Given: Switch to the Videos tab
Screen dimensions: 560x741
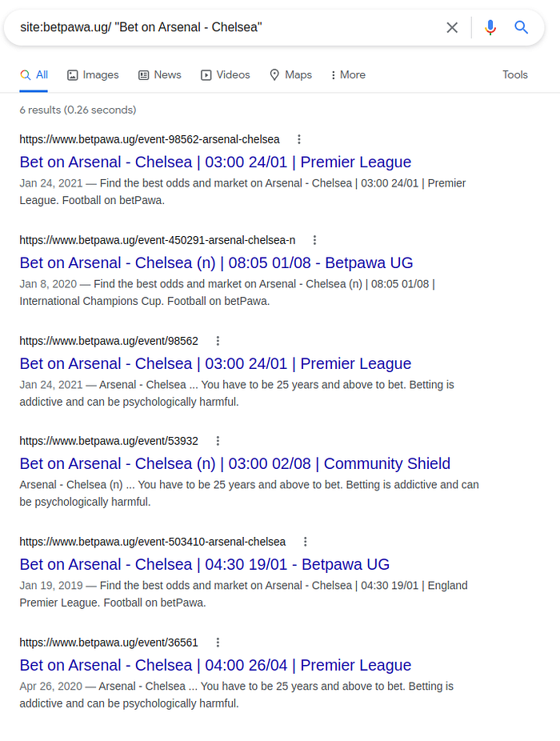Looking at the screenshot, I should point(225,74).
